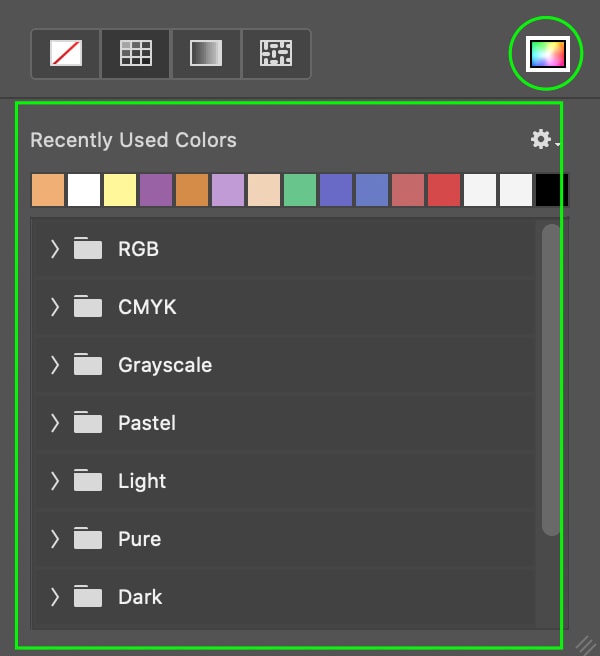Viewport: 600px width, 656px height.
Task: Open the rainbow Color Picker icon
Action: (x=548, y=54)
